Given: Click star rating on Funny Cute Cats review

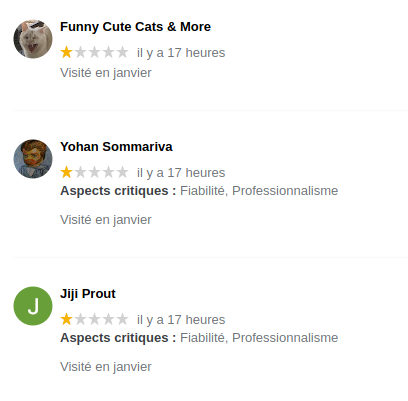Looking at the screenshot, I should pos(94,52).
